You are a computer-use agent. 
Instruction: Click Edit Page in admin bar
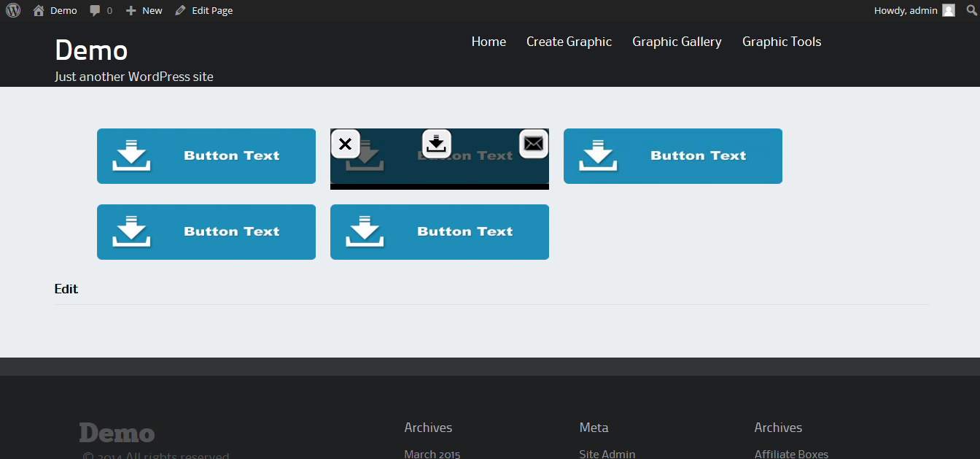point(205,10)
